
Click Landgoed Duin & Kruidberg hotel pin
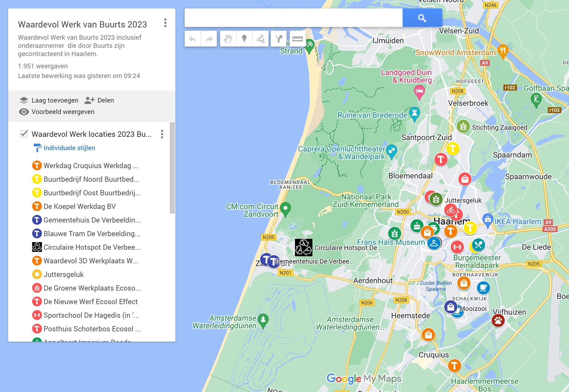(419, 92)
